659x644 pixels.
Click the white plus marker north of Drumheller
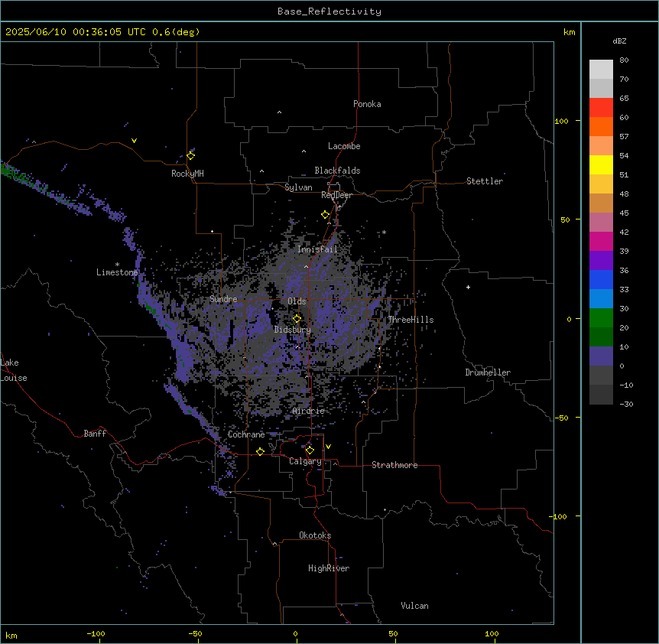tap(468, 287)
